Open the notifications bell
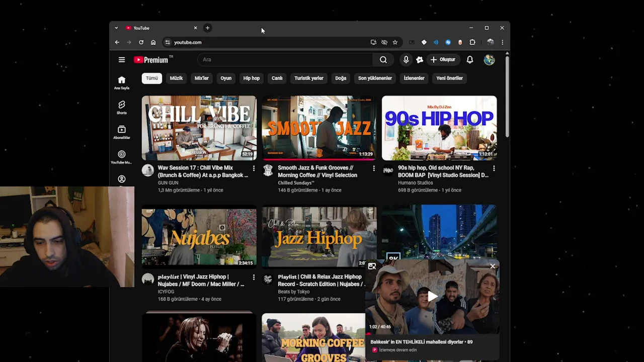This screenshot has width=644, height=362. tap(470, 60)
